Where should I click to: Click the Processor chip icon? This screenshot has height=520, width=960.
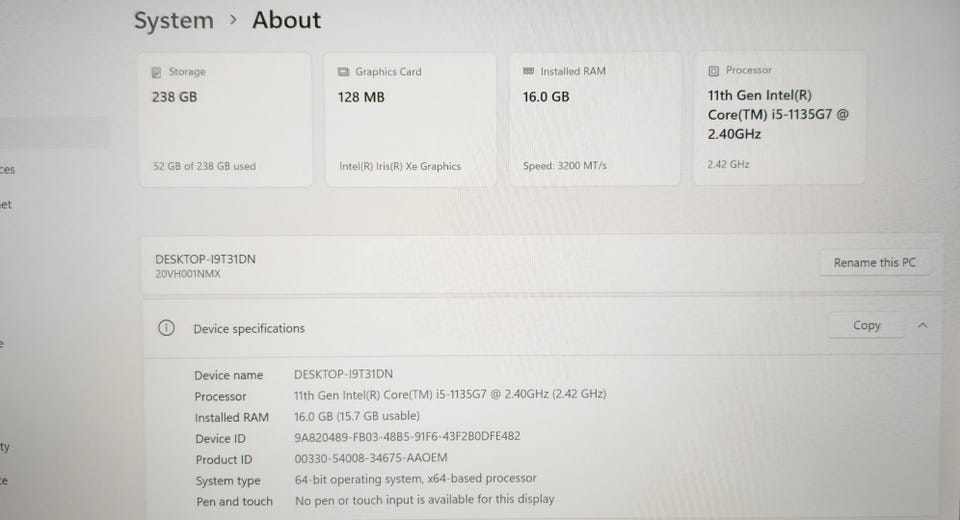713,71
